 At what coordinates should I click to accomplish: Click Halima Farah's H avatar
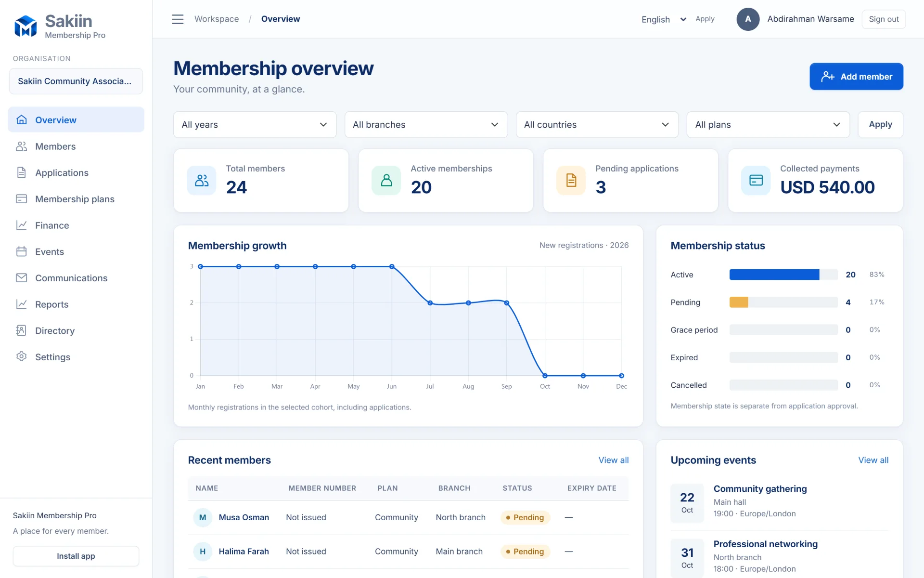tap(203, 552)
